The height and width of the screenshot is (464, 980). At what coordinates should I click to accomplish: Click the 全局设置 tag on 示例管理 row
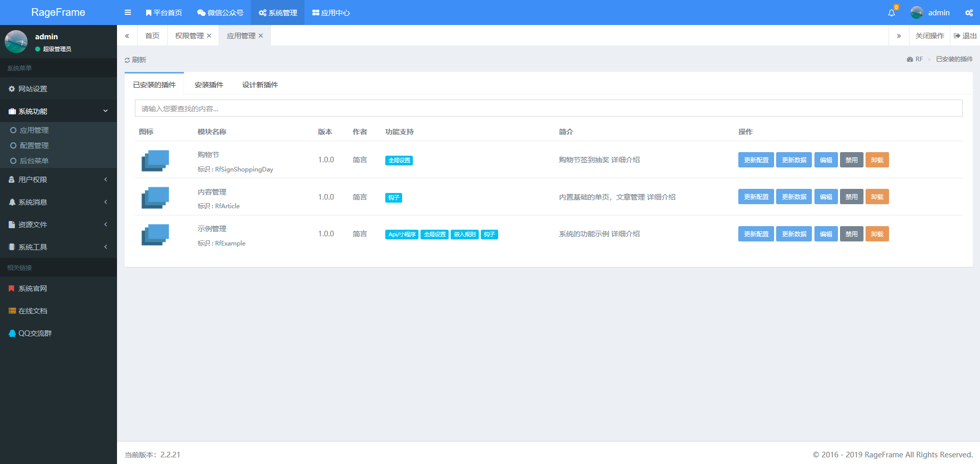click(435, 234)
